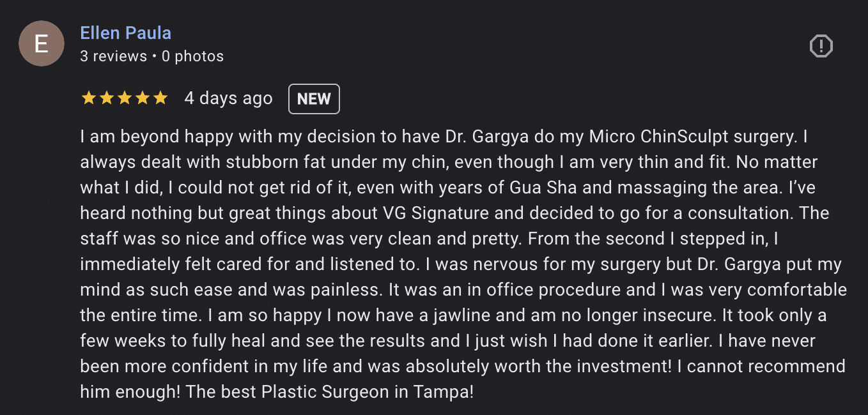This screenshot has width=868, height=415.
Task: Click the third yellow rating star
Action: click(x=124, y=98)
